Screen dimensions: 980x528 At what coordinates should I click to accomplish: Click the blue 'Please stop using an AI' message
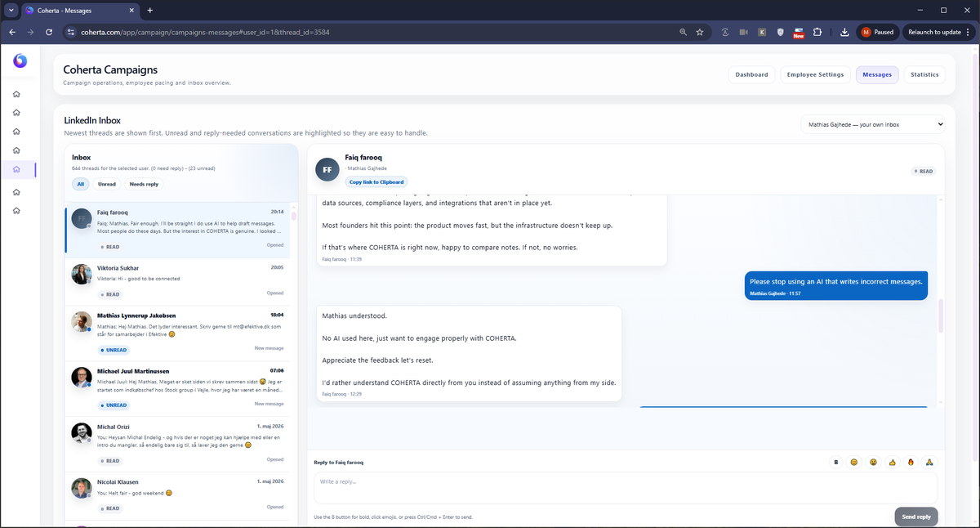[x=836, y=285]
